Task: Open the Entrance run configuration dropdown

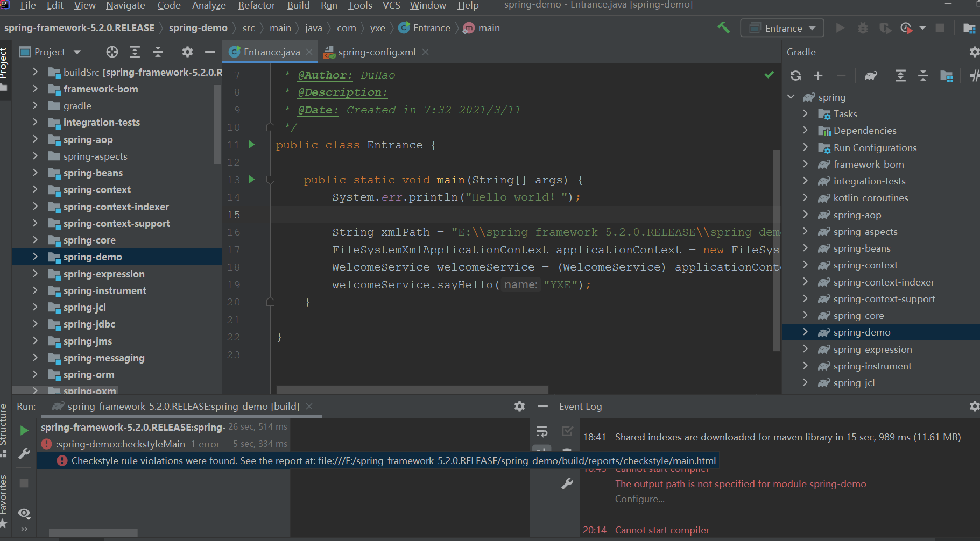Action: [x=782, y=28]
